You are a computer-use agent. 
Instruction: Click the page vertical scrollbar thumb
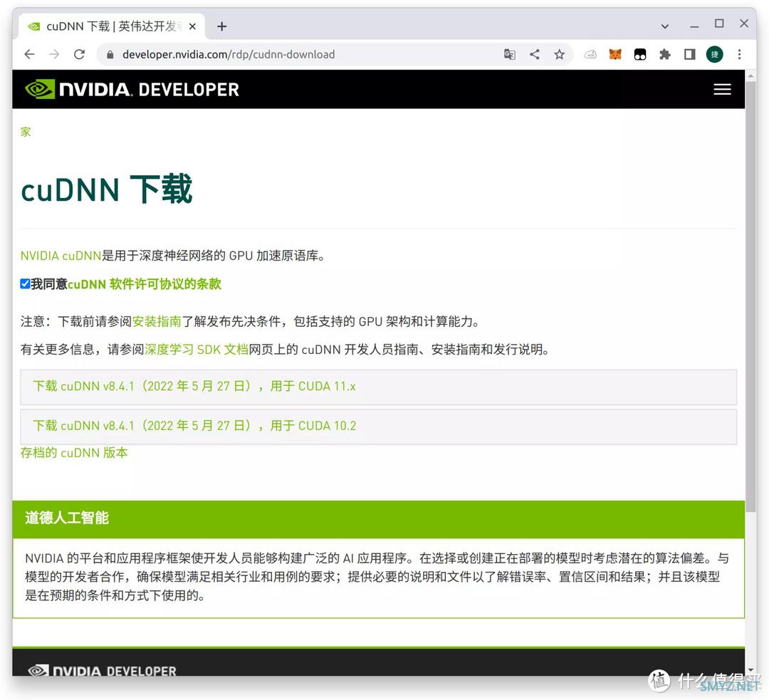coord(750,297)
